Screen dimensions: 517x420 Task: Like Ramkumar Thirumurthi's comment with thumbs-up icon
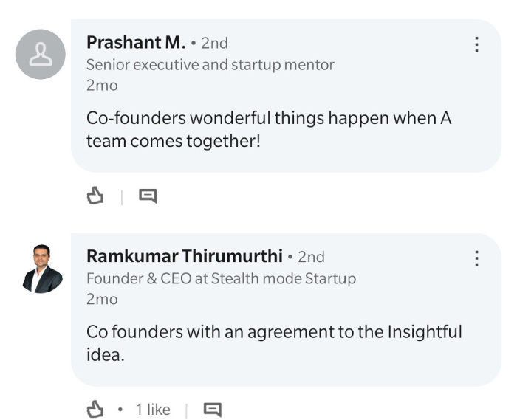(x=95, y=410)
